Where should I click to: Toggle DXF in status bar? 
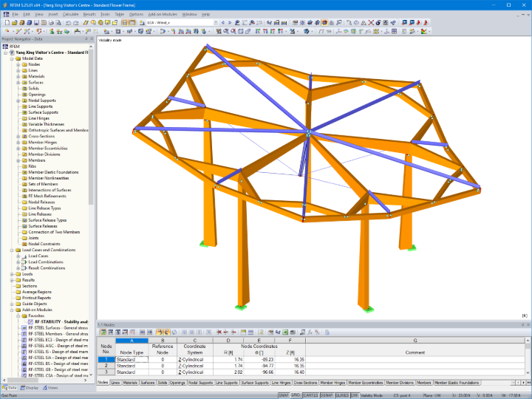click(x=354, y=395)
